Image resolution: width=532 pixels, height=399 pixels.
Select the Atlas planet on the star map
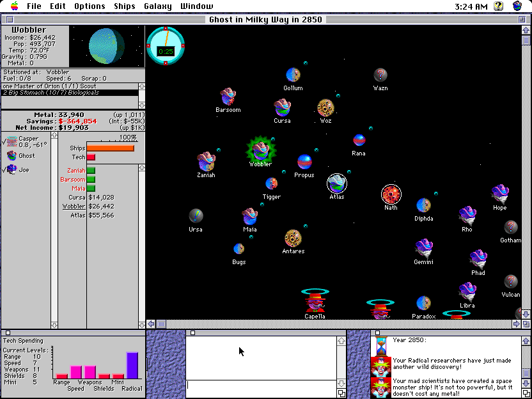pos(337,184)
